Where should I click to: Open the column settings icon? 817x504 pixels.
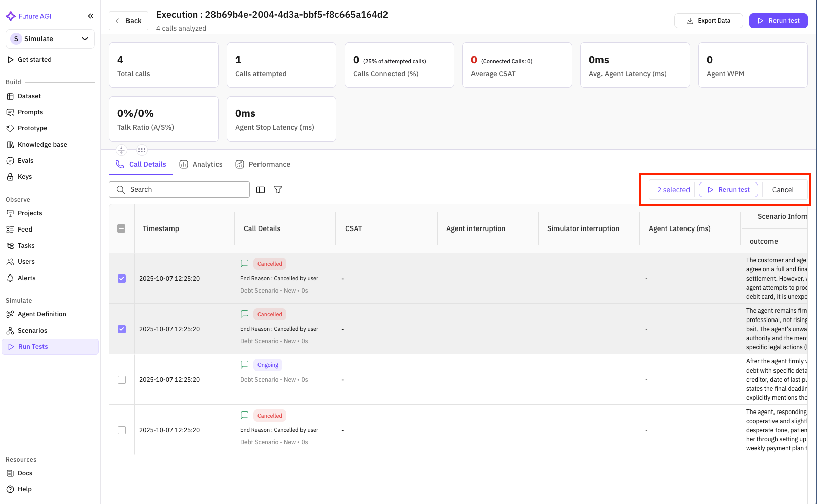(261, 190)
